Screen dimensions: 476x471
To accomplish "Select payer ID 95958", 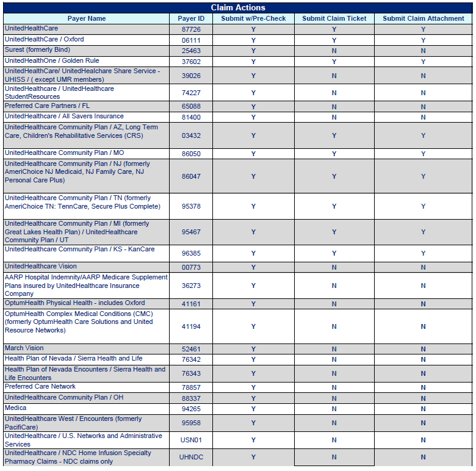I will pos(191,423).
